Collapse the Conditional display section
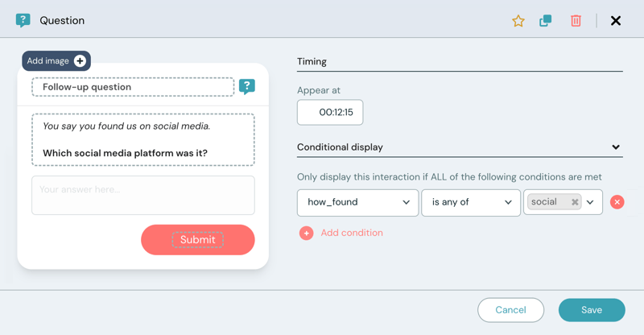644x335 pixels. tap(616, 147)
